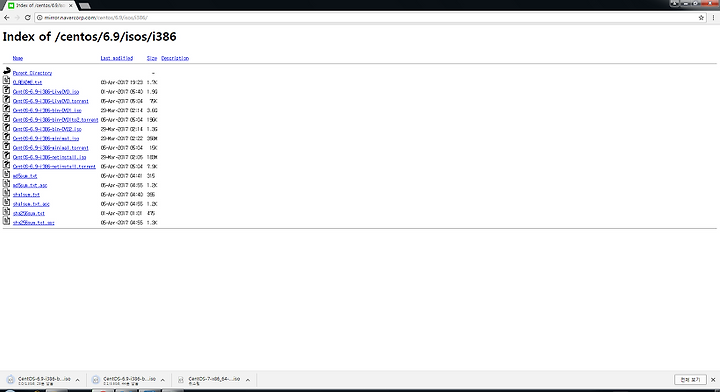This screenshot has width=720, height=392.
Task: Sort listing by Last modified column
Action: pyautogui.click(x=117, y=58)
